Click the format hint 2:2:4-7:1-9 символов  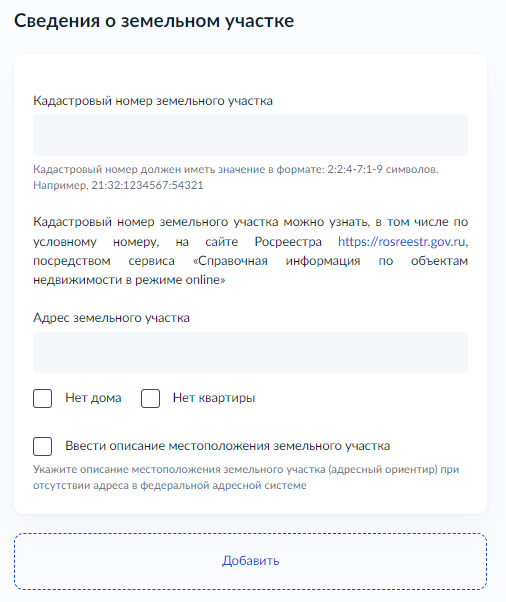pyautogui.click(x=382, y=169)
